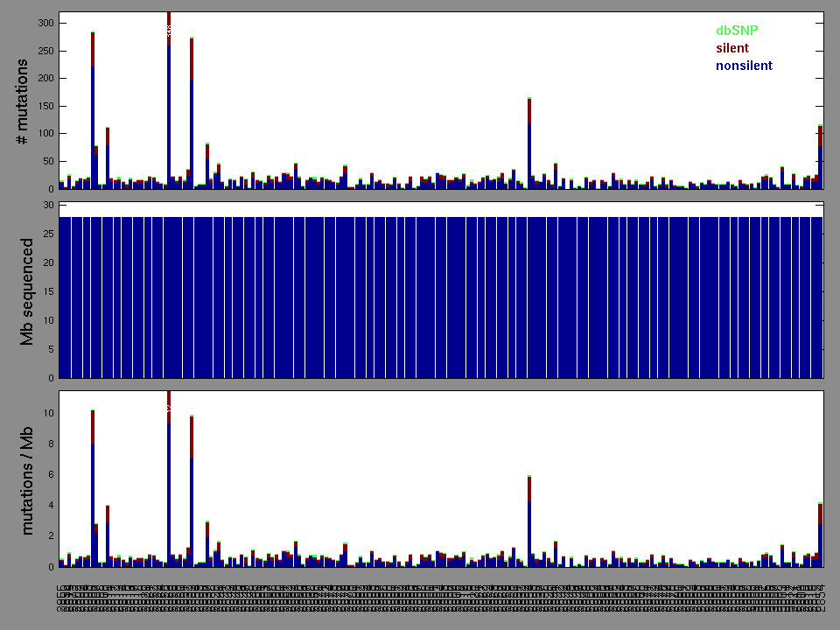Click the tallest bar in the bottom chart

tap(169, 481)
